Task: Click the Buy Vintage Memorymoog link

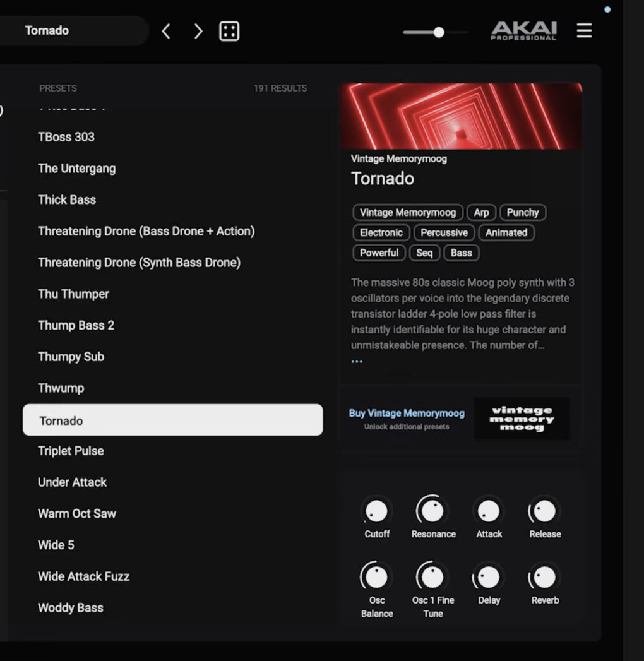Action: (407, 413)
